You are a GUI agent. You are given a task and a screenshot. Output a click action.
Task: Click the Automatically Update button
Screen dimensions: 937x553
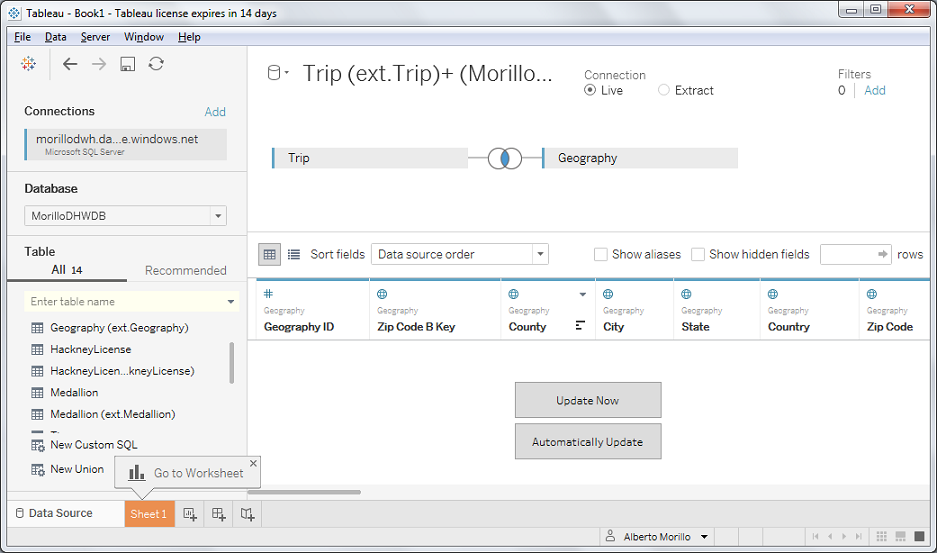[588, 441]
